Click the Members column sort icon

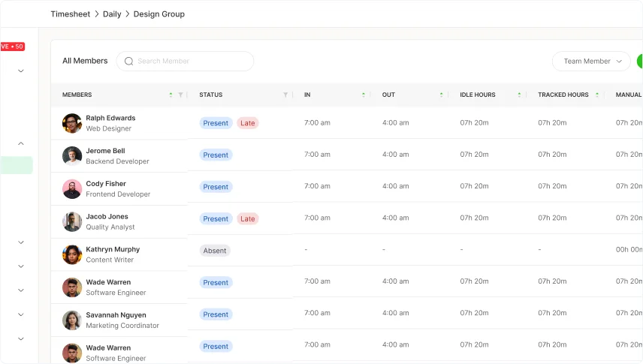tap(171, 95)
